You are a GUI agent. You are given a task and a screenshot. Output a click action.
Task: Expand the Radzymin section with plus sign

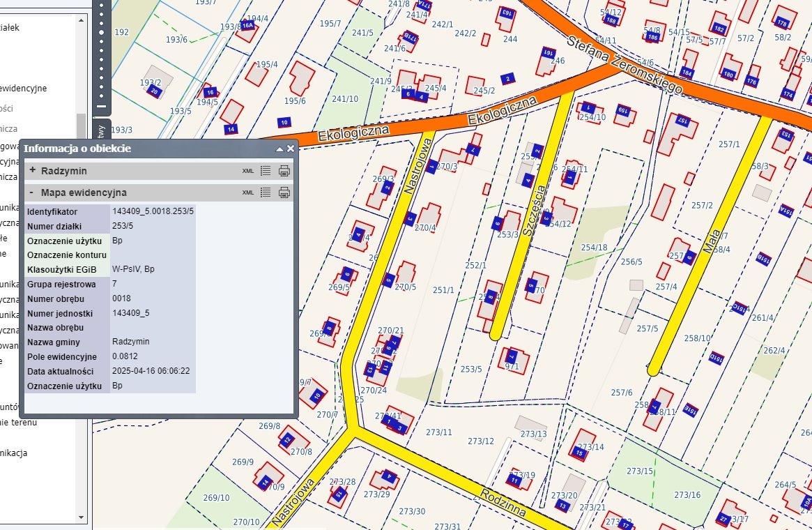point(32,171)
